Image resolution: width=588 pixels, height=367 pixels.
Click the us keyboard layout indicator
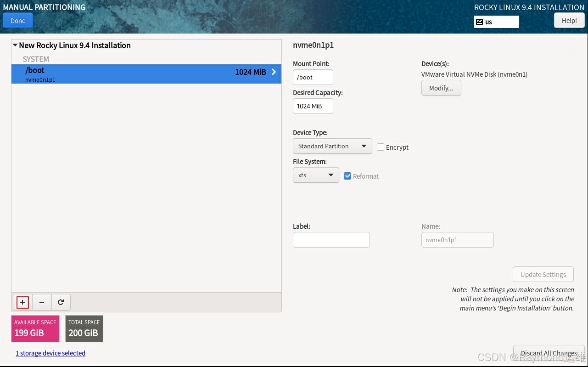click(x=497, y=22)
